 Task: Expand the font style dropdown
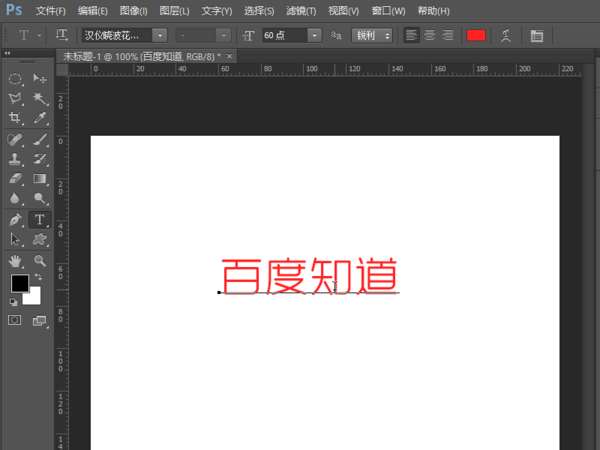pos(223,36)
